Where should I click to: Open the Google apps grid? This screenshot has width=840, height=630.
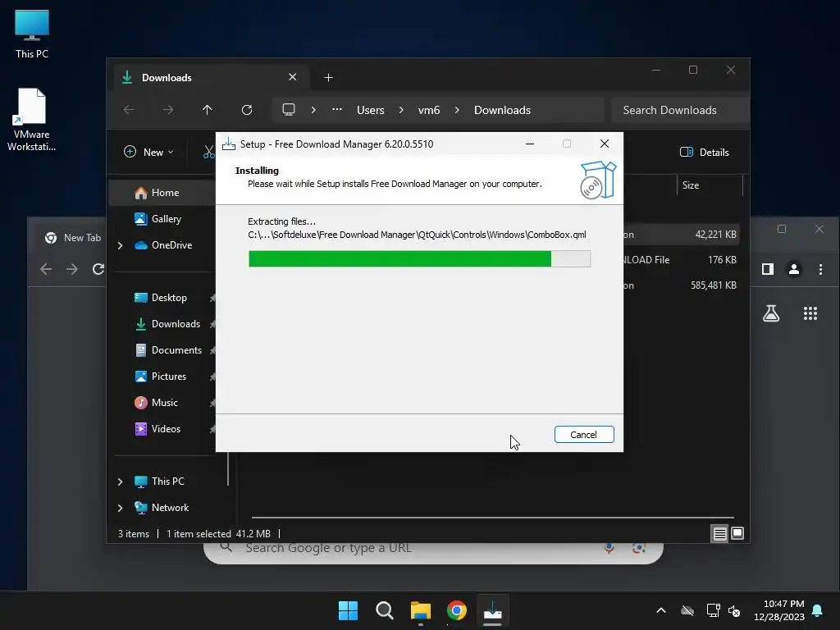click(810, 313)
